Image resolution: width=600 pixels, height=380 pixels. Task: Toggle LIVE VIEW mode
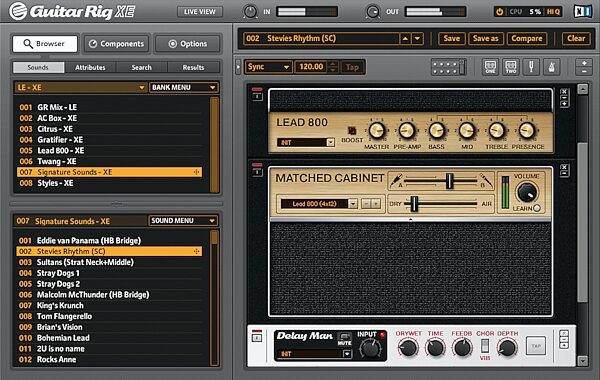tap(199, 12)
